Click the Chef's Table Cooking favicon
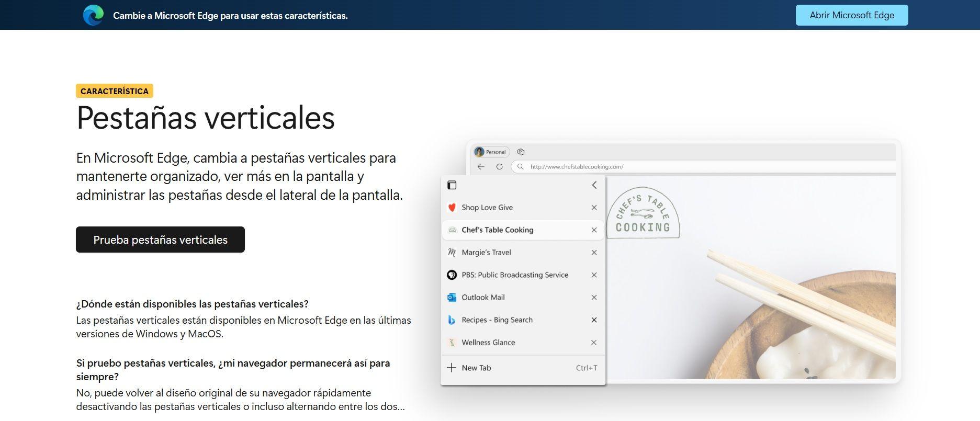The width and height of the screenshot is (980, 421). [452, 230]
